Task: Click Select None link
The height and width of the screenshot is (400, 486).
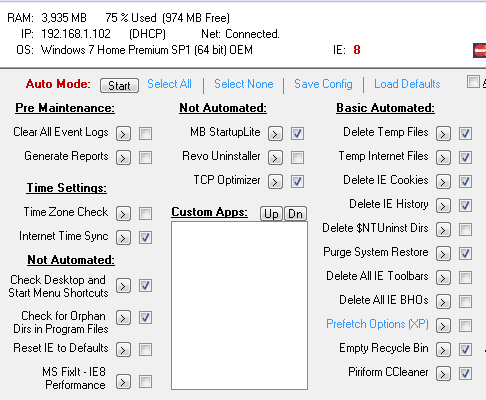Action: click(244, 84)
